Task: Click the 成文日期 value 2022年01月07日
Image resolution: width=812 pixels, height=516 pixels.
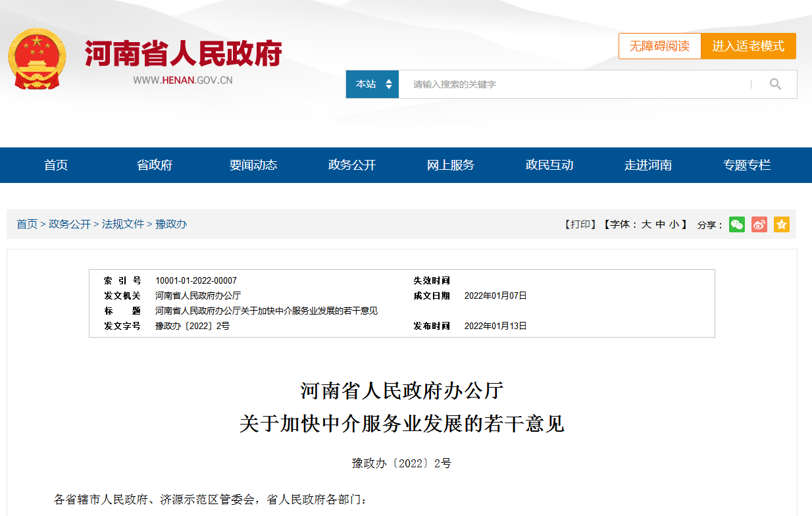Action: pos(495,296)
